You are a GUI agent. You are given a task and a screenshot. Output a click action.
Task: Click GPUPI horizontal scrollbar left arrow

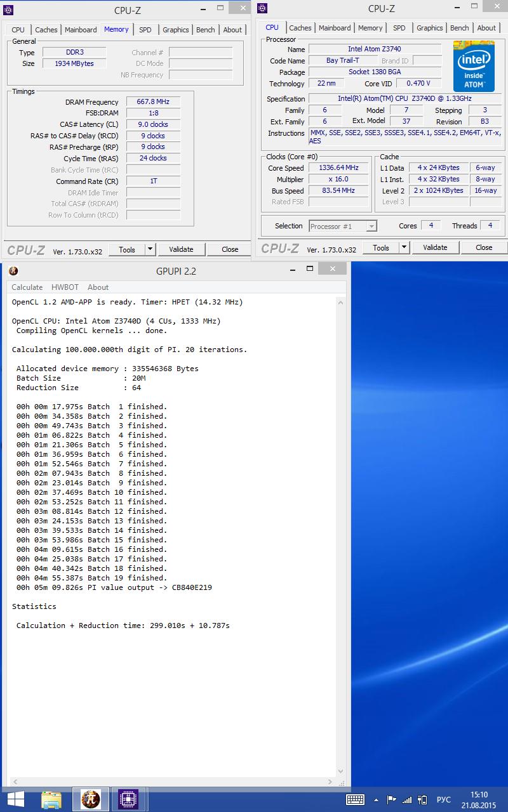click(15, 781)
